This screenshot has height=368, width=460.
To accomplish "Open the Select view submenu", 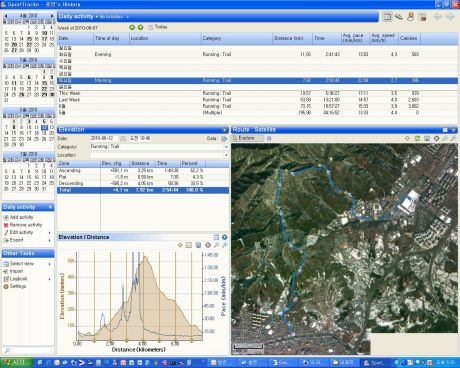I will point(50,264).
